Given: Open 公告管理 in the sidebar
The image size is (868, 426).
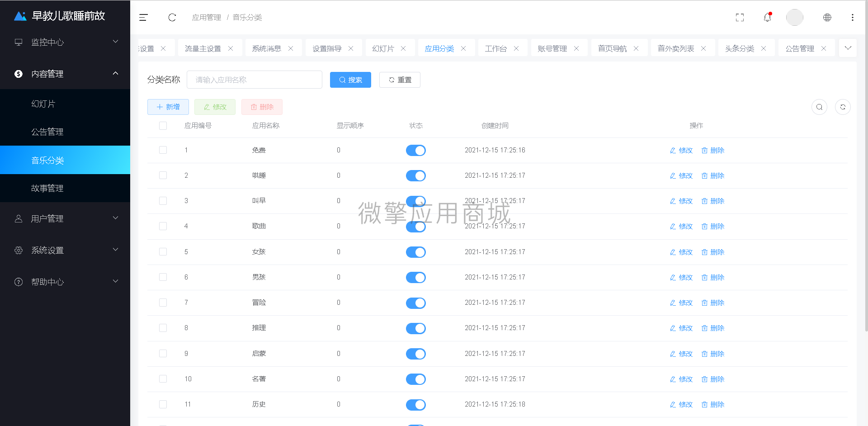Looking at the screenshot, I should tap(65, 132).
